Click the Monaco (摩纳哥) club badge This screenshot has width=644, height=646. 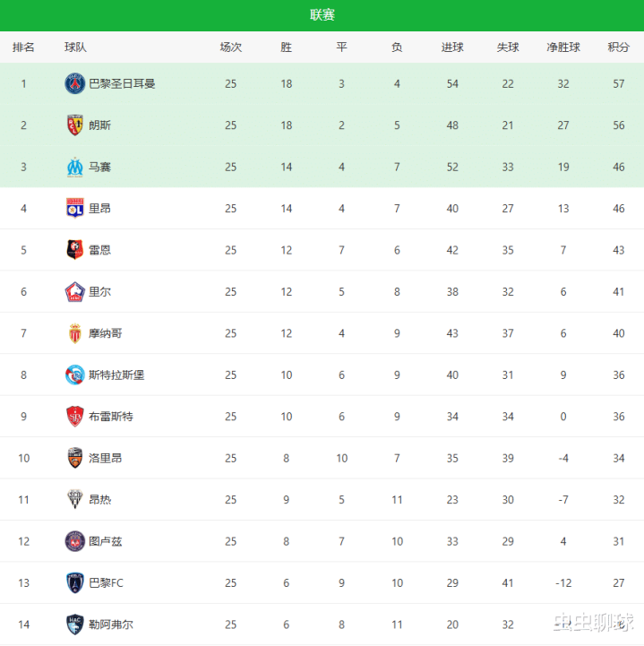(75, 333)
